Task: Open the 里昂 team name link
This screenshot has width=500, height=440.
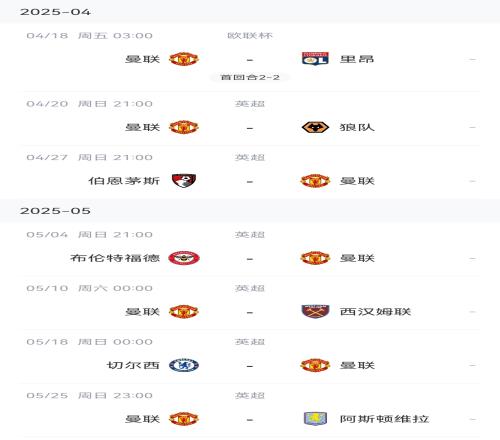Action: pos(357,59)
